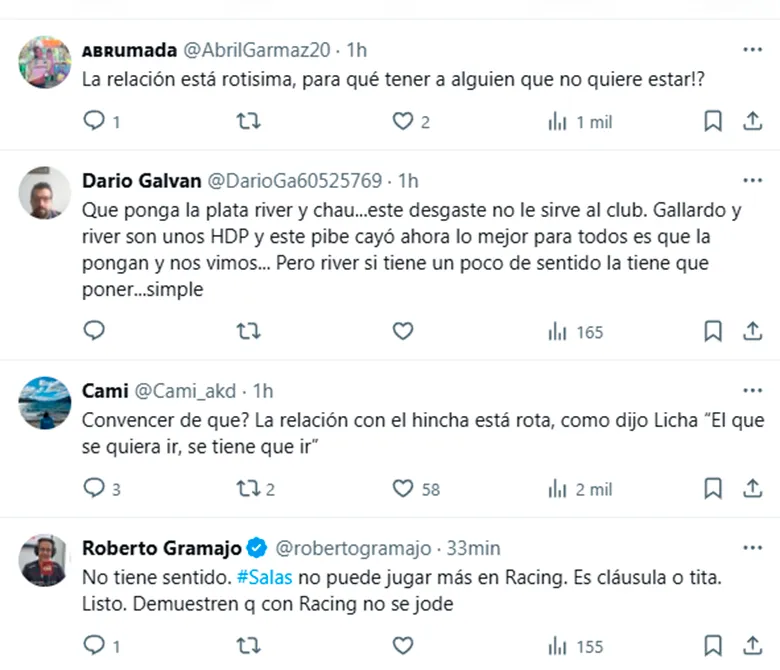Open Cami's profile avatar
The width and height of the screenshot is (780, 670).
(44, 404)
